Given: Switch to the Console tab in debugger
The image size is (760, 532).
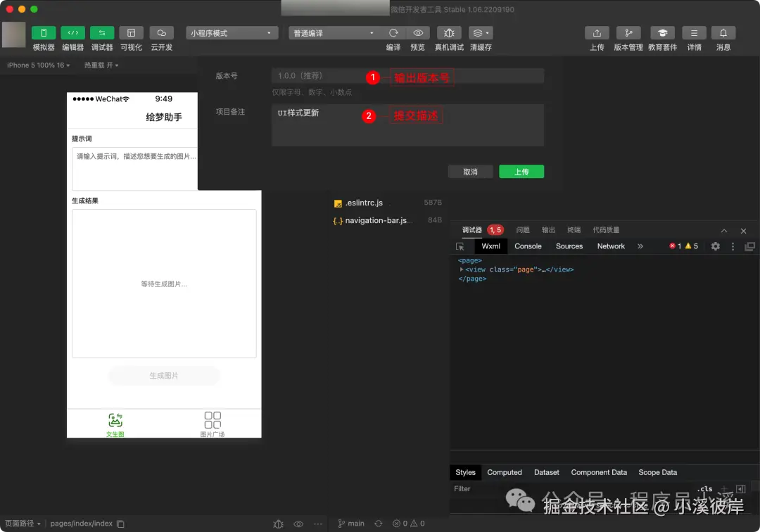Looking at the screenshot, I should tap(528, 246).
